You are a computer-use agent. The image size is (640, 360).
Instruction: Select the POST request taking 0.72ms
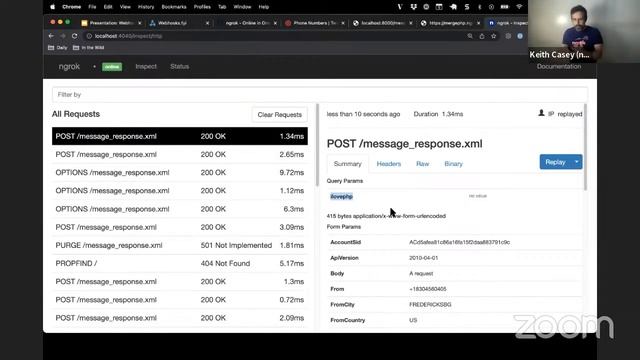coord(180,300)
